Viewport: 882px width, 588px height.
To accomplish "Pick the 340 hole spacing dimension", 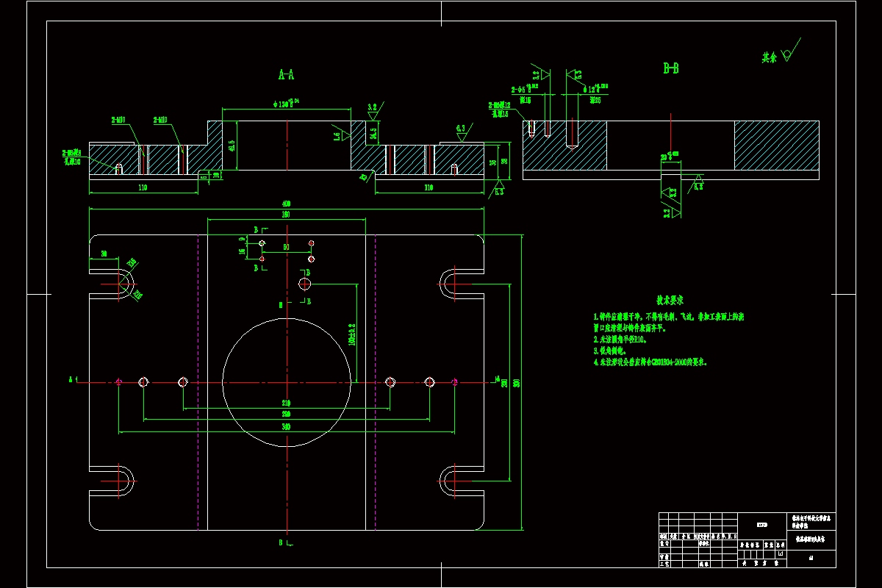I will click(x=286, y=426).
